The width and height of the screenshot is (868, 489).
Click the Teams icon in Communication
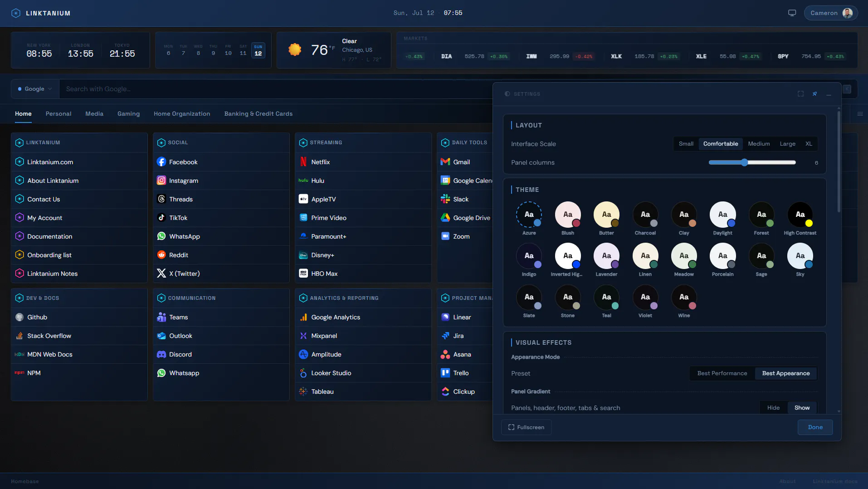point(161,317)
